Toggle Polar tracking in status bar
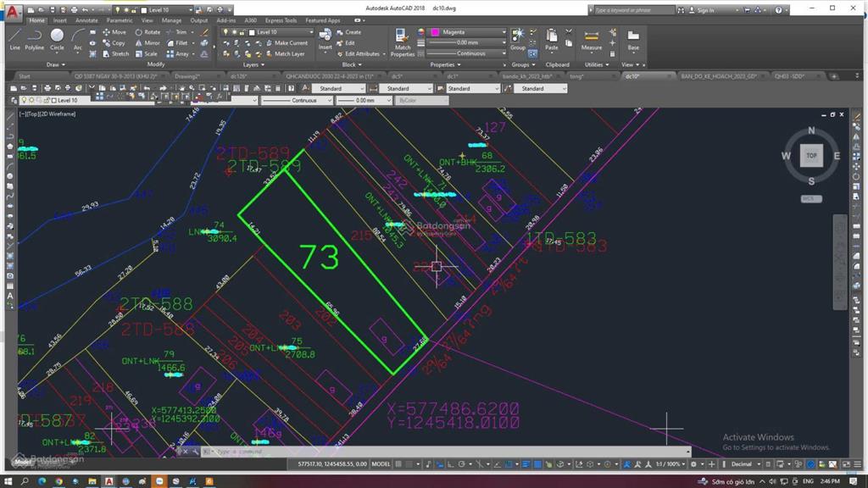The height and width of the screenshot is (488, 868). [461, 464]
